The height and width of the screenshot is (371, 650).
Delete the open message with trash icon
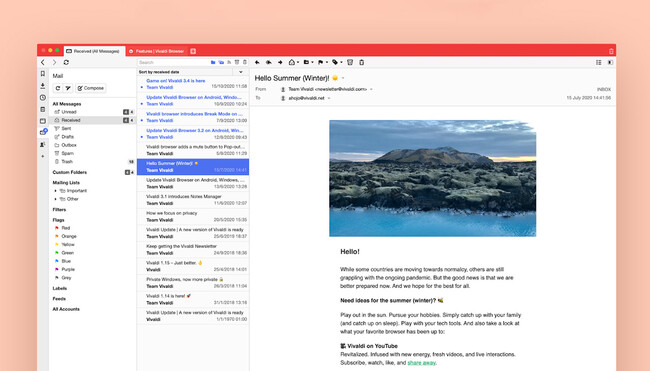click(361, 62)
